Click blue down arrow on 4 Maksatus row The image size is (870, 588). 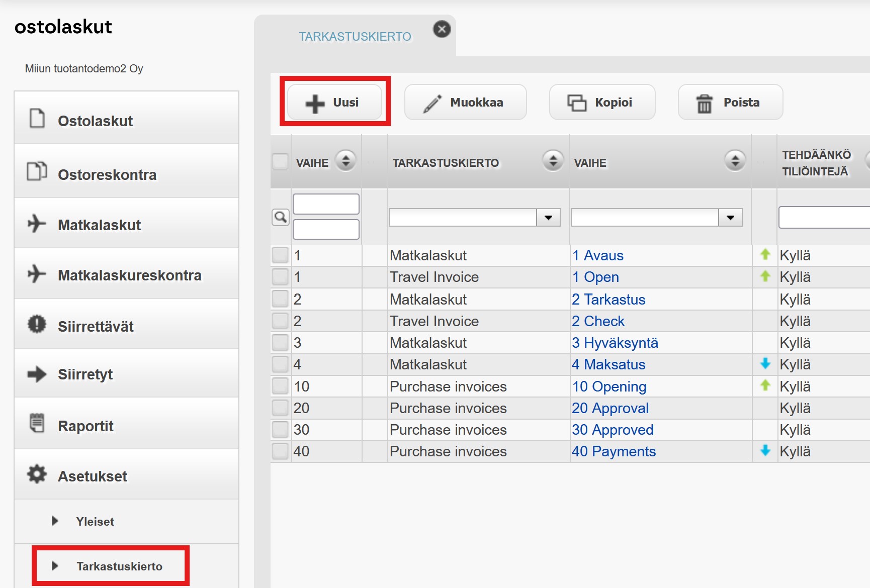(x=765, y=363)
